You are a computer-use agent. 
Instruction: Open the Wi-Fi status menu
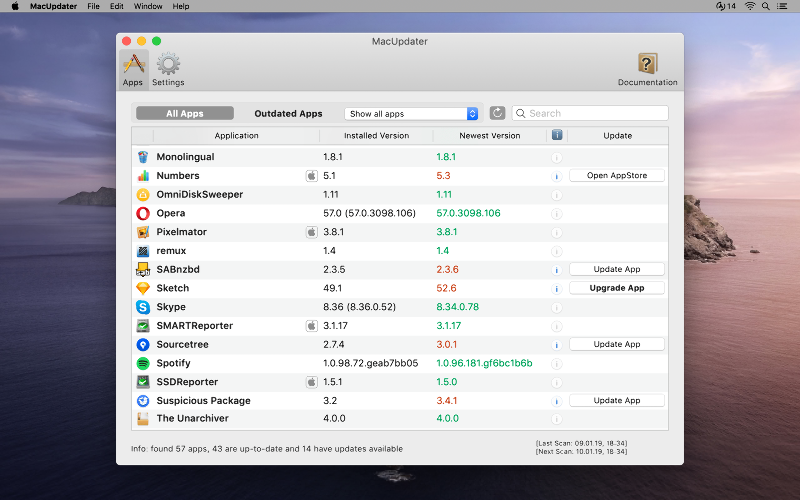coord(750,6)
